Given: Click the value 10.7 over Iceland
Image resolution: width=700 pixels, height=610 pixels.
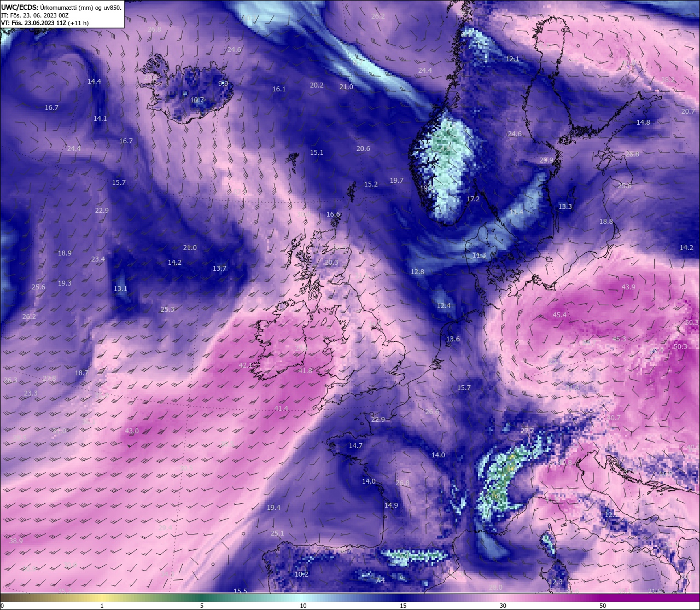Looking at the screenshot, I should coord(197,100).
